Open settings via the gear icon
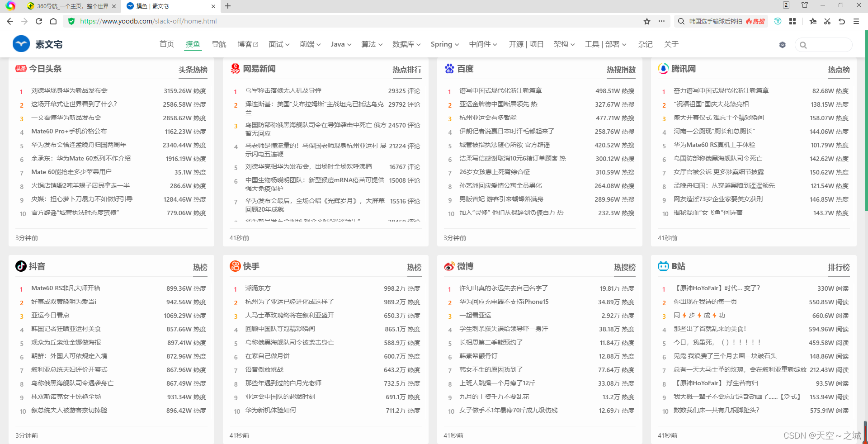868x444 pixels. click(783, 45)
